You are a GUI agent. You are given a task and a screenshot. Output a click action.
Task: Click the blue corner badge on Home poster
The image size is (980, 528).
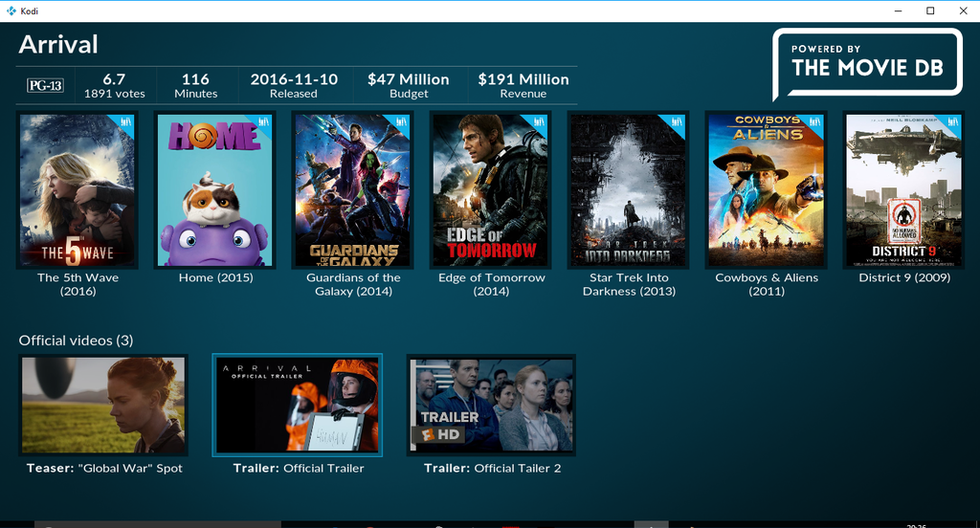[263, 122]
